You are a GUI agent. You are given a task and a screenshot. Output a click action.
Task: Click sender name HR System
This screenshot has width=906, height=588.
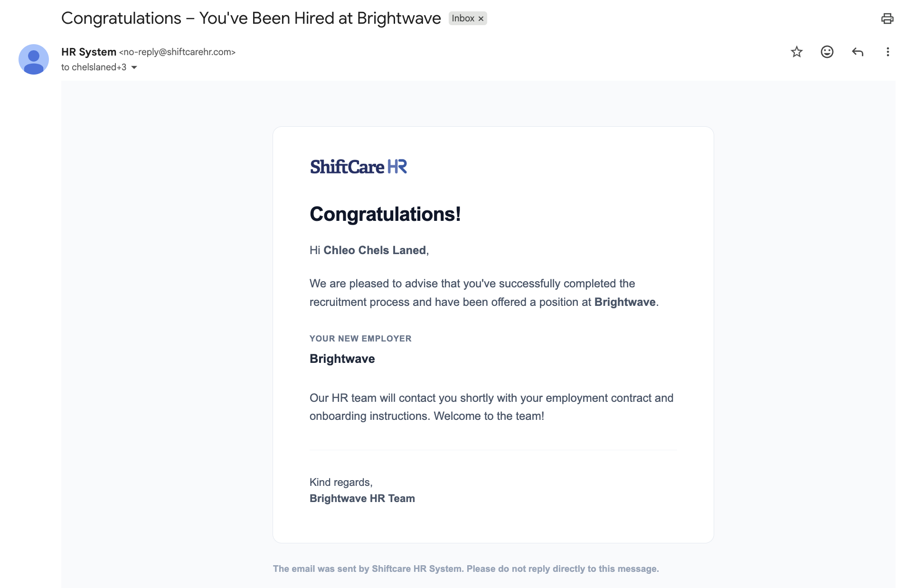(x=88, y=52)
